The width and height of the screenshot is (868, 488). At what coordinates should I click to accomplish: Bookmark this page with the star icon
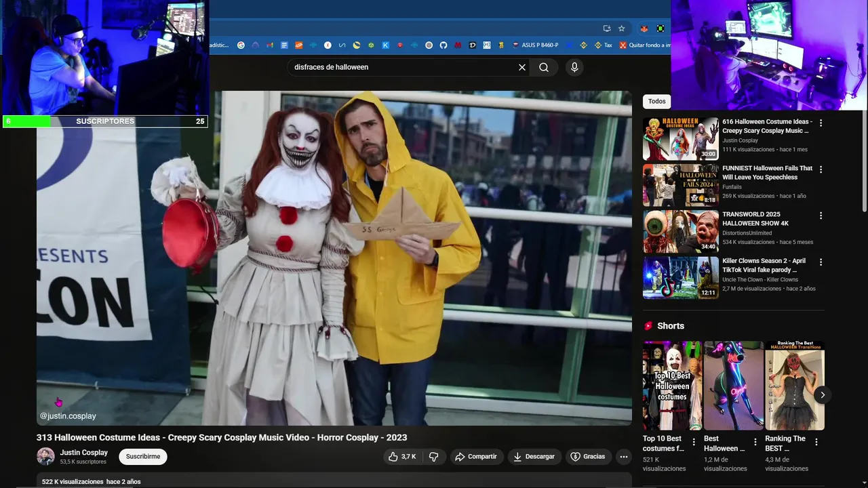621,28
